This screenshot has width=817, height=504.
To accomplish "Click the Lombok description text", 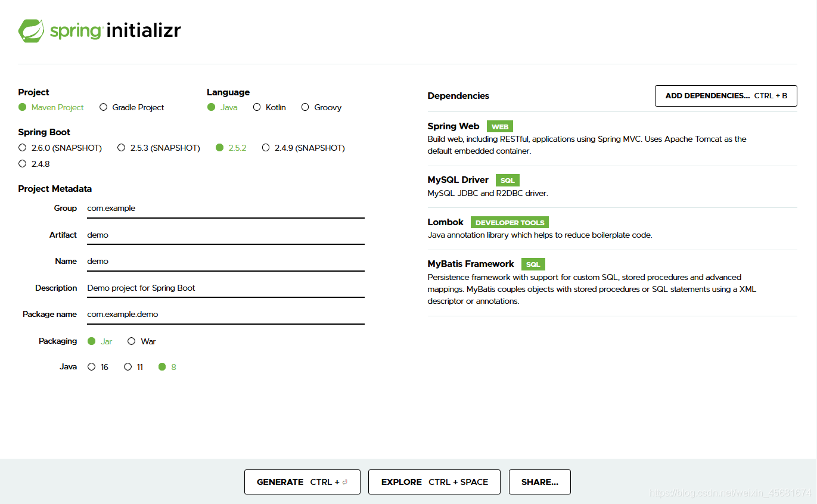I will [x=540, y=235].
